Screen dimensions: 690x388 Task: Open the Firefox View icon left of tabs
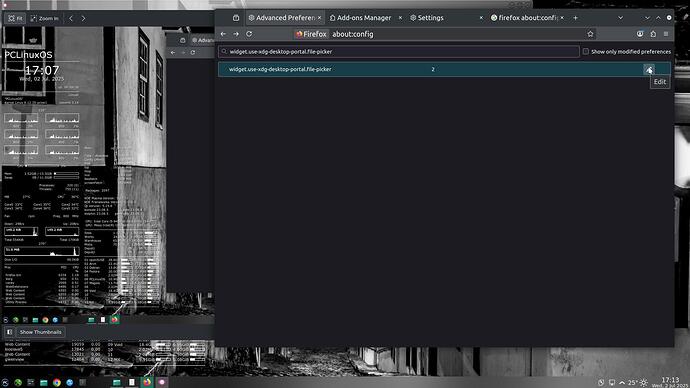(x=236, y=18)
